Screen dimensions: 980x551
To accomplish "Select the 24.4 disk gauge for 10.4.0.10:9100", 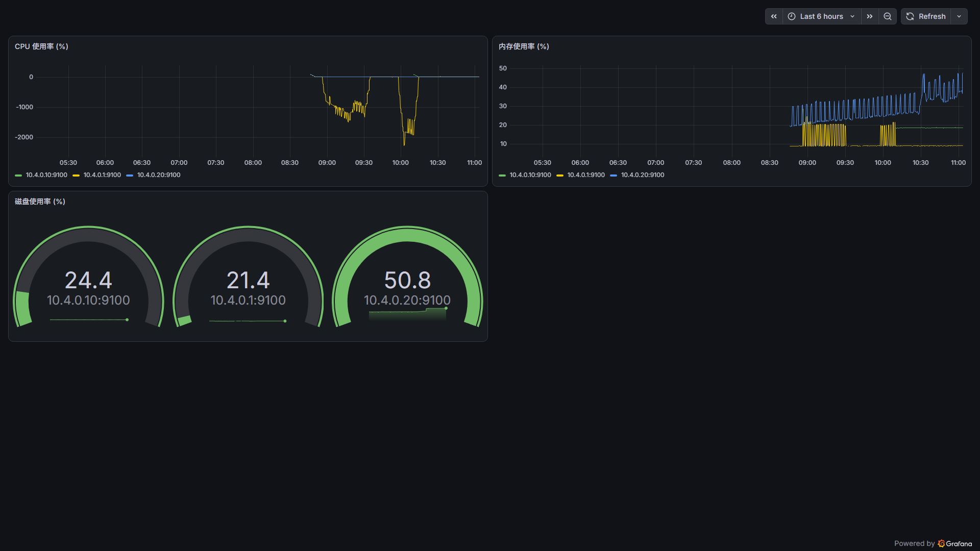I will pyautogui.click(x=88, y=277).
